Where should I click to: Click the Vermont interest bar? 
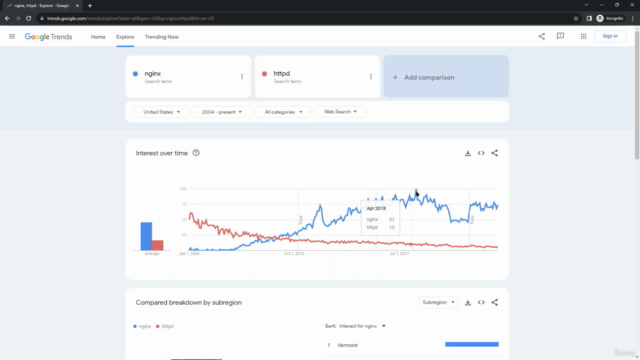pyautogui.click(x=472, y=344)
